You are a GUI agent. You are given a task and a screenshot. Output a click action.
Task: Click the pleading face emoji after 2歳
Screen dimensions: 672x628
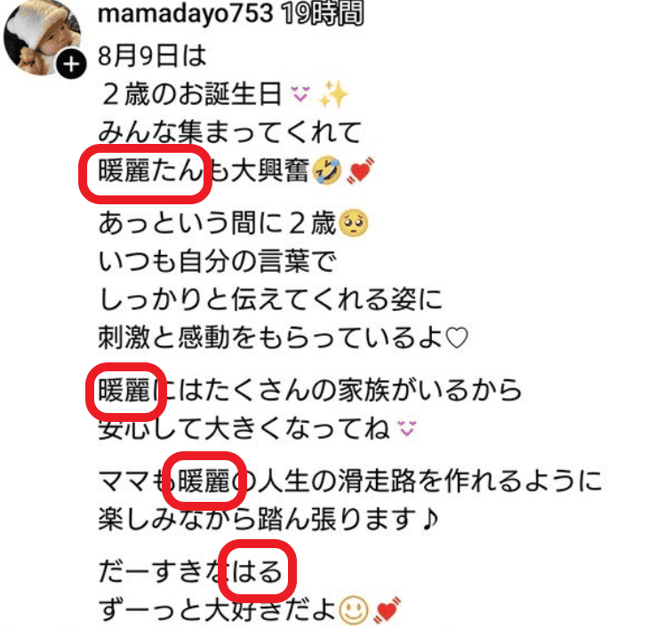[353, 224]
